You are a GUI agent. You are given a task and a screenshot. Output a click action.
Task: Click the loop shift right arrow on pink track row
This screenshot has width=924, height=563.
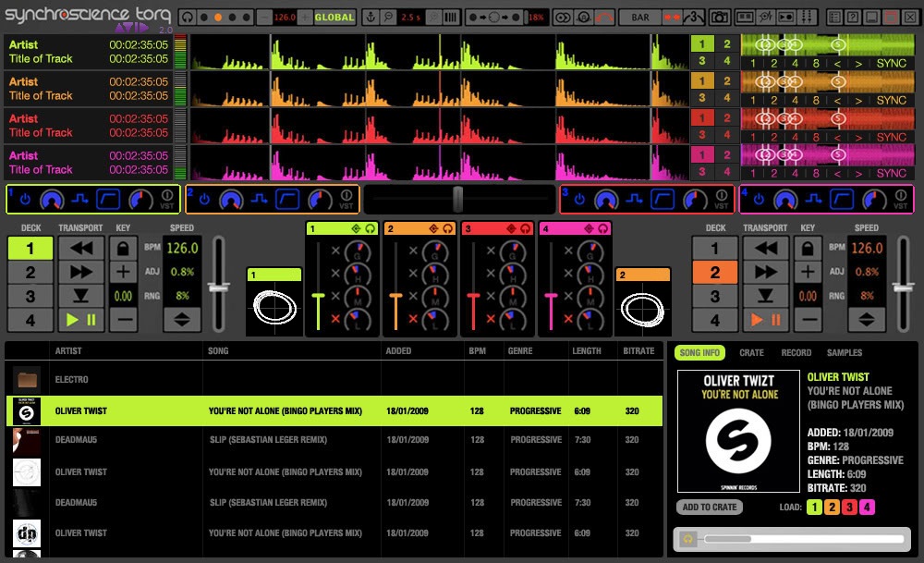pyautogui.click(x=858, y=173)
